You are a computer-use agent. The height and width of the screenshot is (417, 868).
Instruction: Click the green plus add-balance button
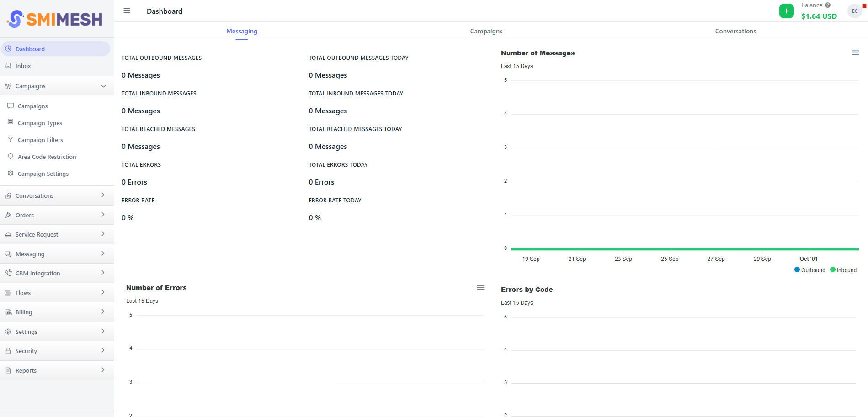[786, 11]
